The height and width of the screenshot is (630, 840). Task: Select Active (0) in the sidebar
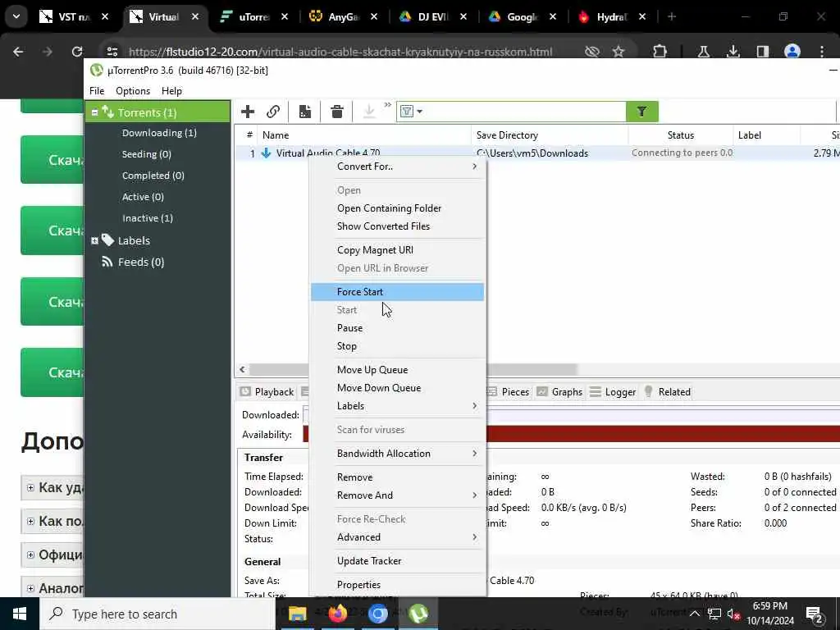tap(143, 197)
